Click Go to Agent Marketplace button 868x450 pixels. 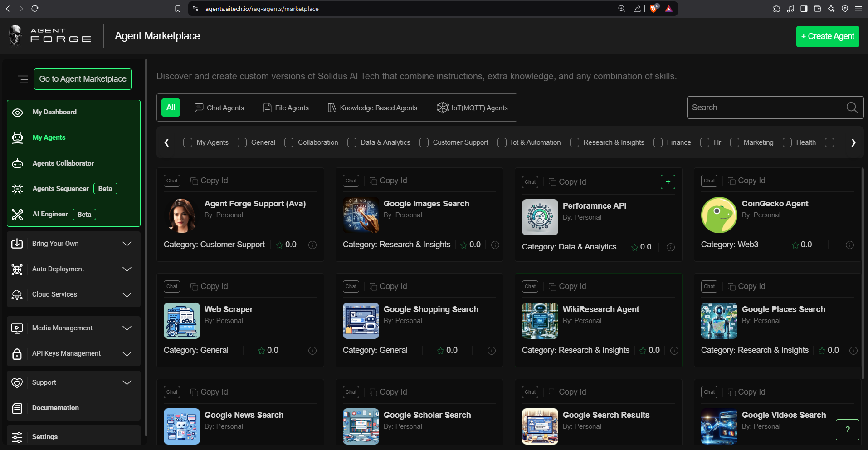(83, 79)
